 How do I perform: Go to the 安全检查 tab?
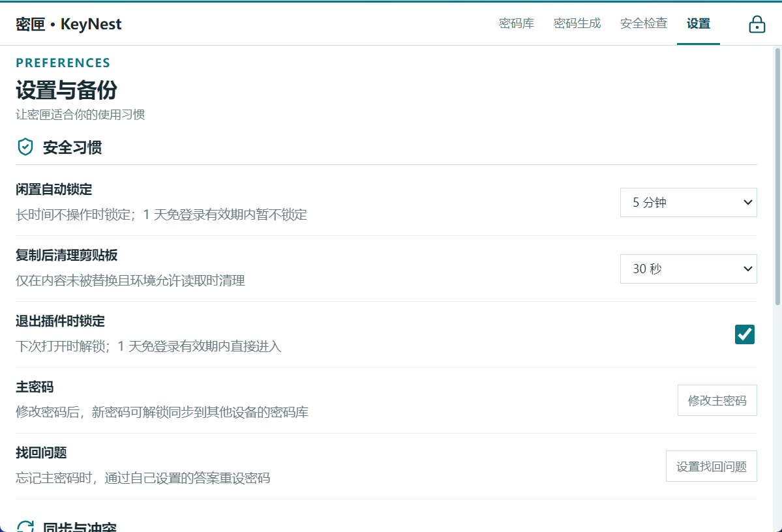coord(643,23)
